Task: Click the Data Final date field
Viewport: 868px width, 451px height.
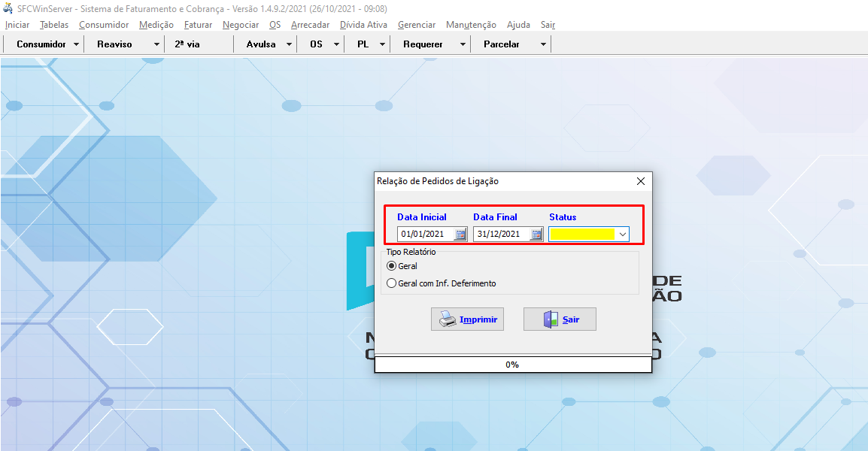Action: tap(501, 234)
